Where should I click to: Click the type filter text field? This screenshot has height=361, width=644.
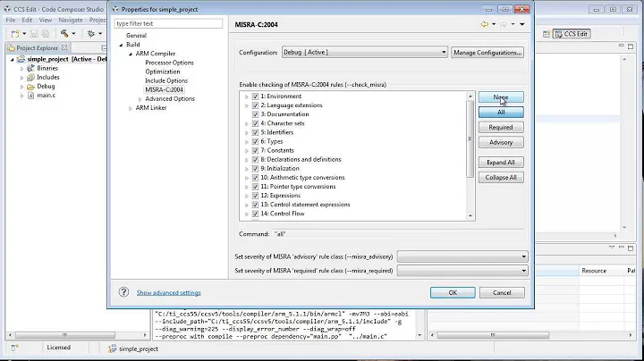pos(168,24)
